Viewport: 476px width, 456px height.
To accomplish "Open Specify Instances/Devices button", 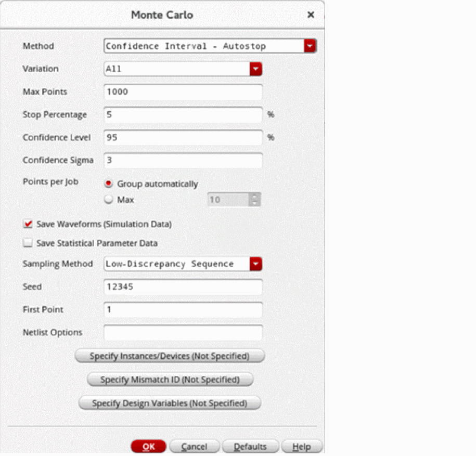I will (170, 356).
